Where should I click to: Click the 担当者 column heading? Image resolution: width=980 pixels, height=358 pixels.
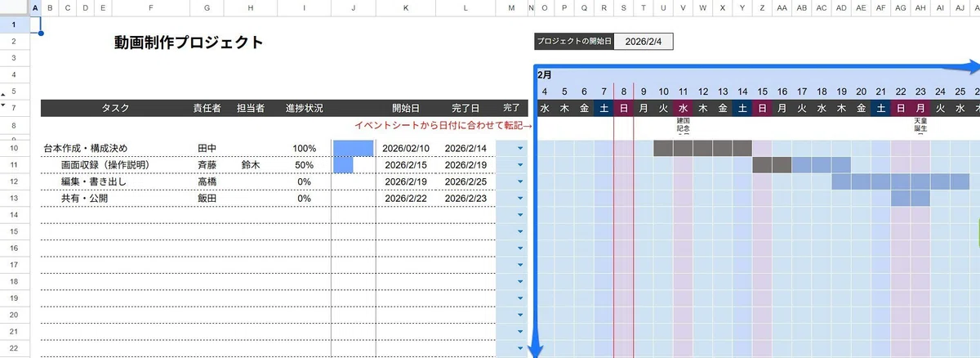pos(251,108)
